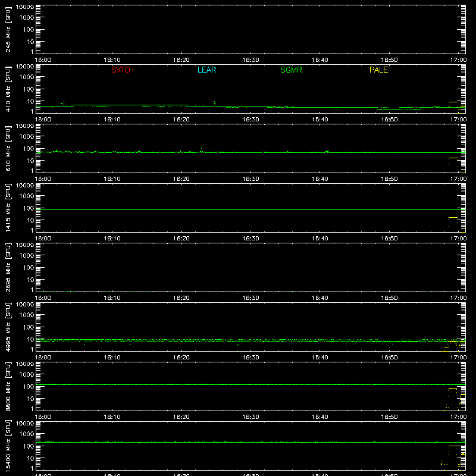Click the 17:00 time label below 4995 MHz plot
Screen dimensions: 476x476
tap(458, 358)
